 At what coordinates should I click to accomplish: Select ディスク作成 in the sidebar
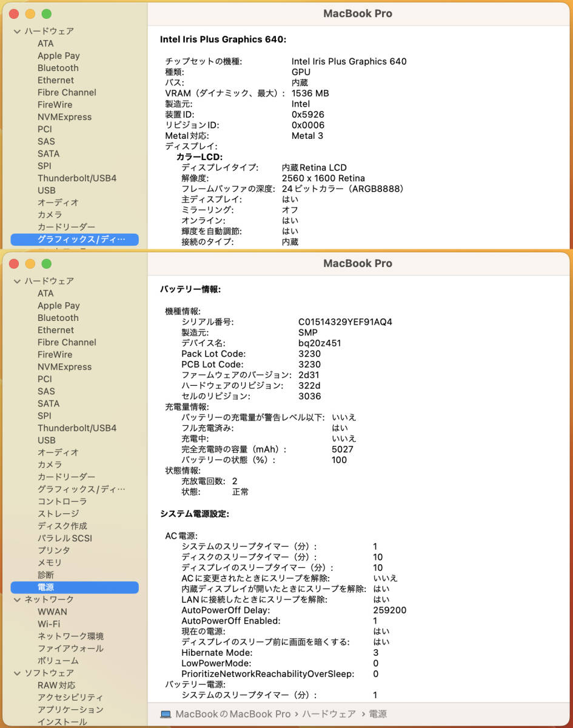pyautogui.click(x=62, y=526)
